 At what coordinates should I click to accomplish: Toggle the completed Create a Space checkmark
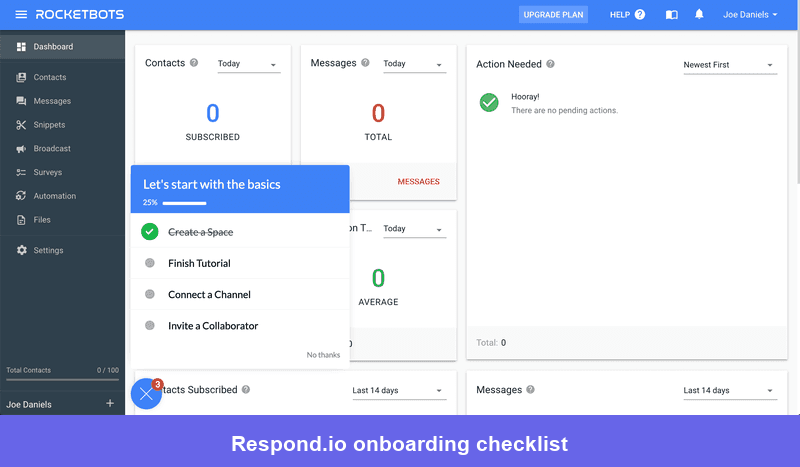tap(149, 232)
